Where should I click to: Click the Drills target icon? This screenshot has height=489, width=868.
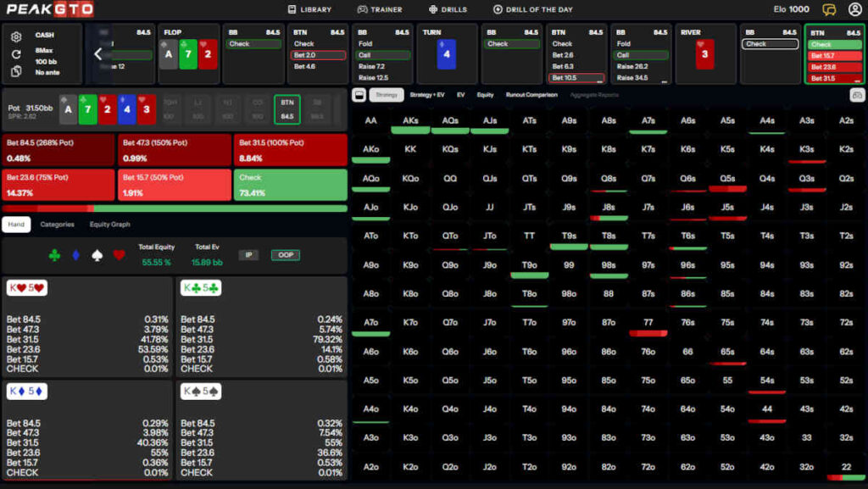pyautogui.click(x=433, y=9)
